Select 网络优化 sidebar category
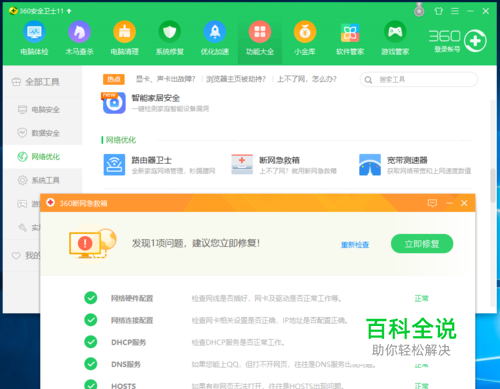Screen dimensions: 500x389 [x=43, y=157]
